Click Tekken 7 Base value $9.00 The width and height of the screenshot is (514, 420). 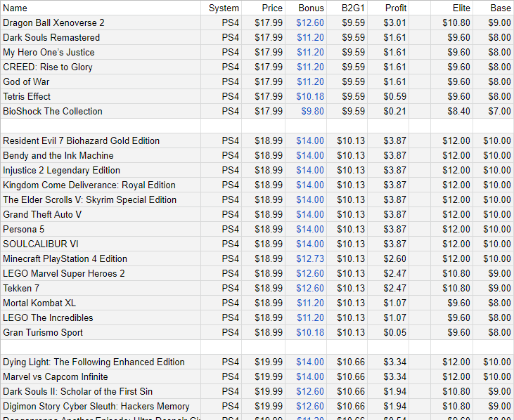coord(493,288)
